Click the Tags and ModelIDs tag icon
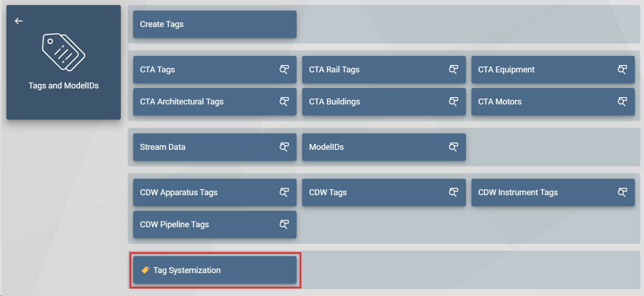Image resolution: width=644 pixels, height=296 pixels. tap(64, 53)
